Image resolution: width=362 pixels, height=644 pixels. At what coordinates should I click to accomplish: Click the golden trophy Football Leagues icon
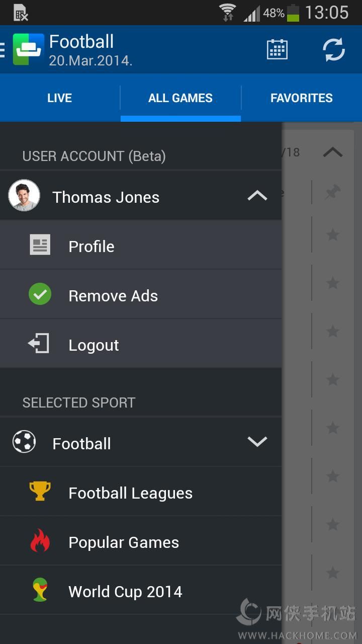tap(40, 491)
